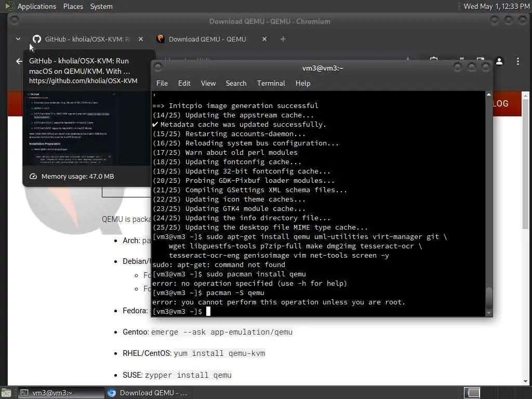Open the Terminal menu
This screenshot has height=399, width=532.
[271, 83]
